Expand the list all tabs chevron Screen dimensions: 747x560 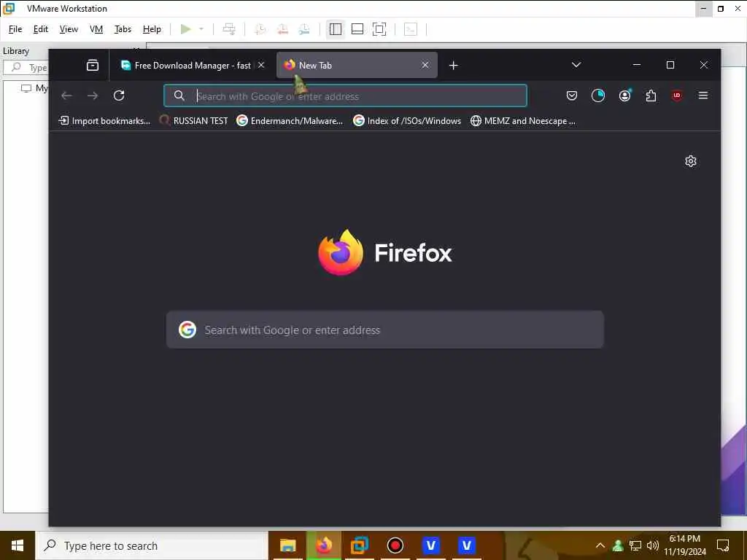click(x=576, y=65)
